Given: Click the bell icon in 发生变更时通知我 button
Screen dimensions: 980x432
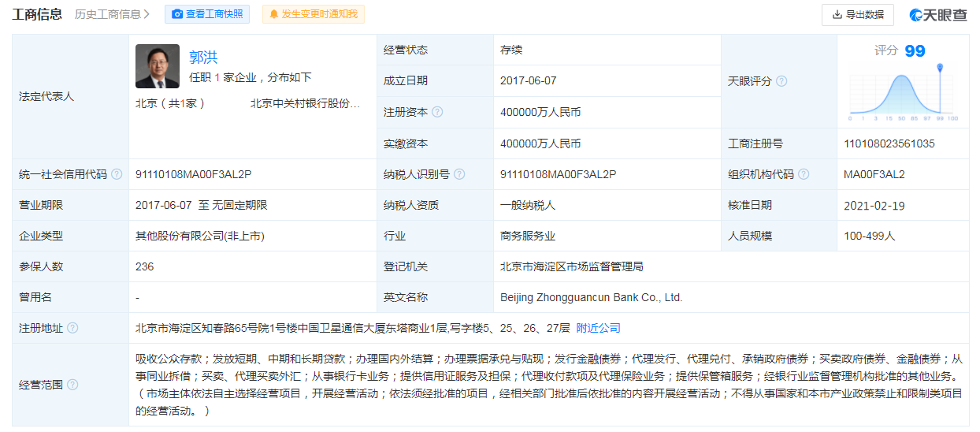Looking at the screenshot, I should coord(274,14).
